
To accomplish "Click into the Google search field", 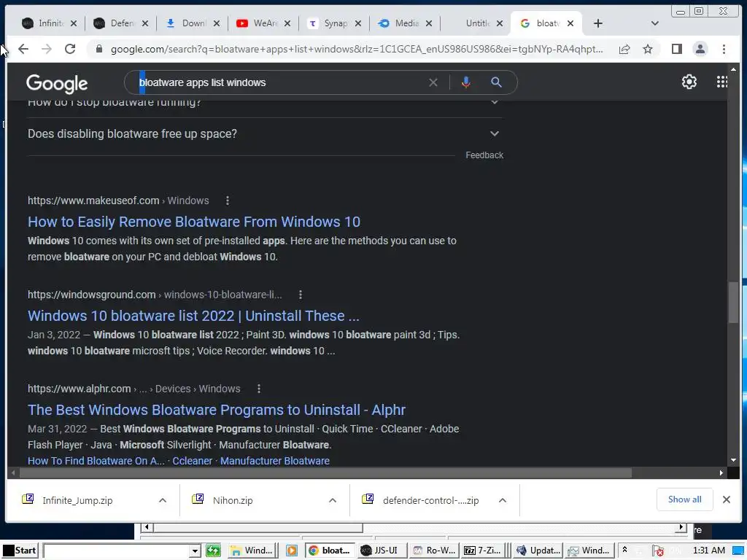I will click(x=281, y=83).
